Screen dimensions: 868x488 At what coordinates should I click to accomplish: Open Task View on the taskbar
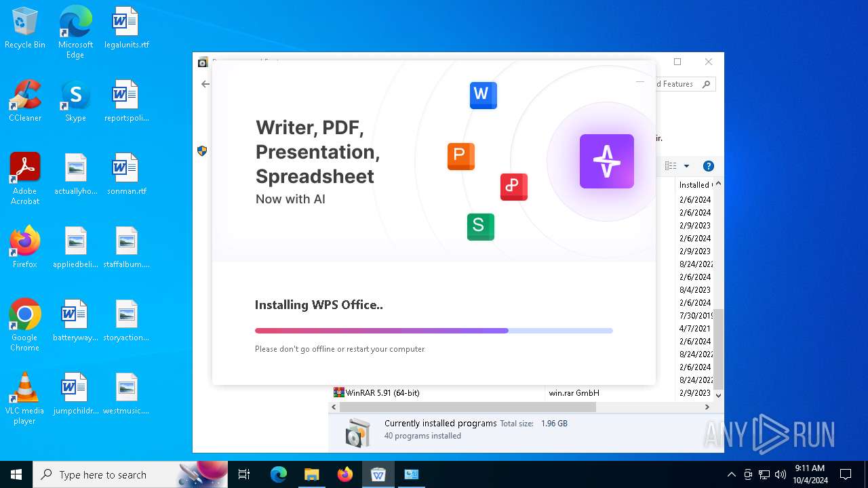(x=244, y=474)
